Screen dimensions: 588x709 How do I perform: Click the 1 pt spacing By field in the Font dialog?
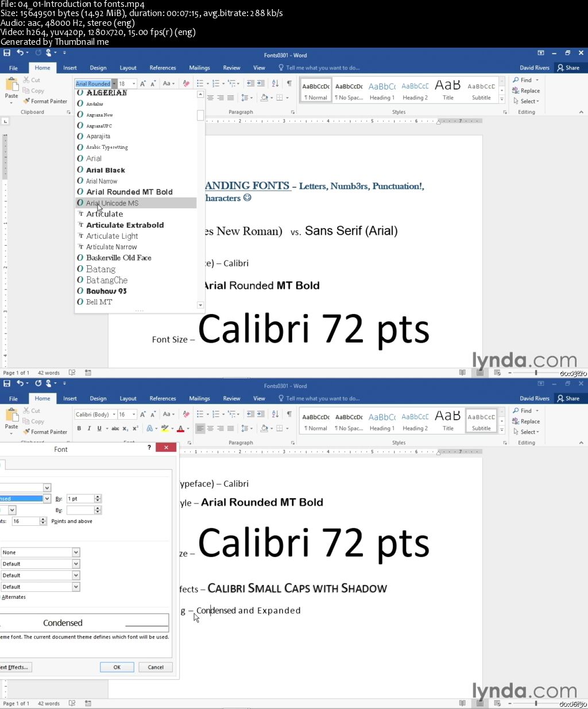point(80,499)
